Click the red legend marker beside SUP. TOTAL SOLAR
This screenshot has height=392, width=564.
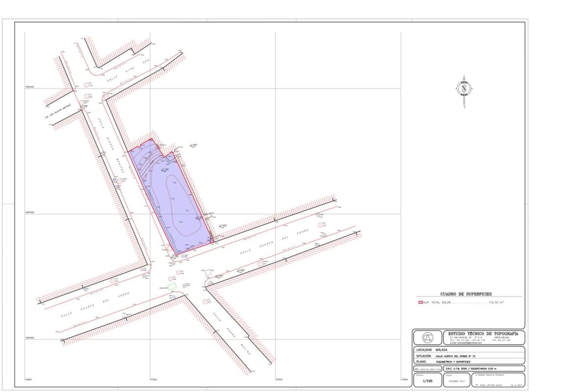420,302
